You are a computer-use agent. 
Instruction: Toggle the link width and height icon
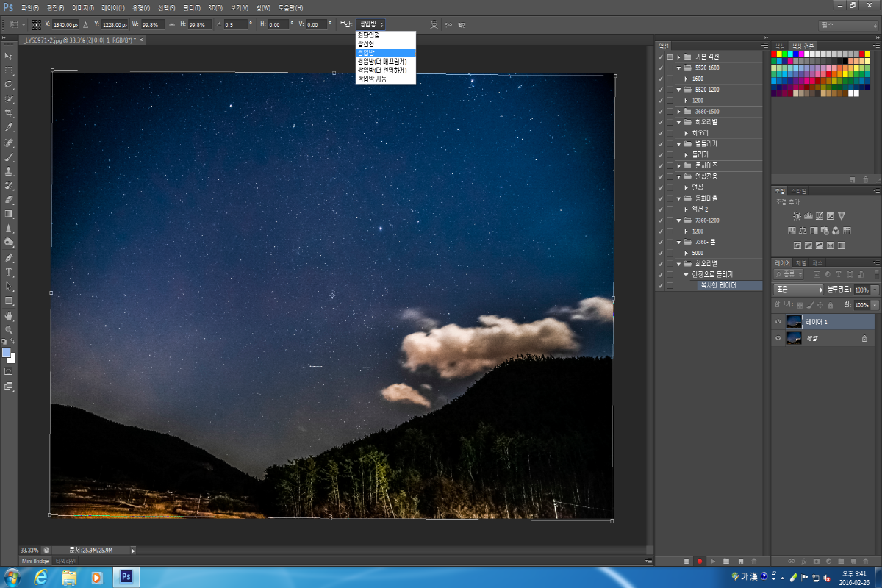[172, 24]
